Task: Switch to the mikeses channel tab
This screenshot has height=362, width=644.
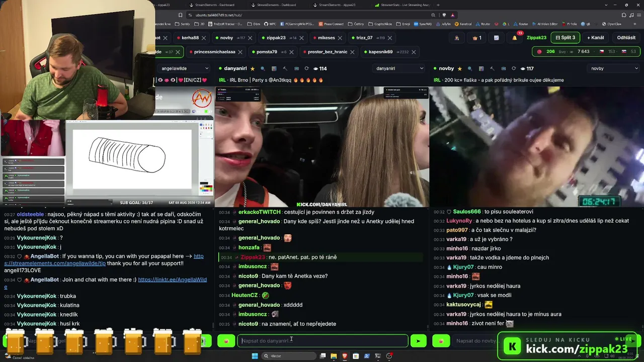Action: (326, 38)
